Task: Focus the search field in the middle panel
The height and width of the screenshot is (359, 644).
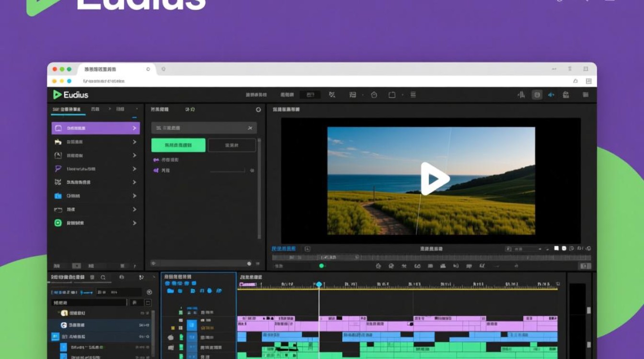Action: [204, 128]
